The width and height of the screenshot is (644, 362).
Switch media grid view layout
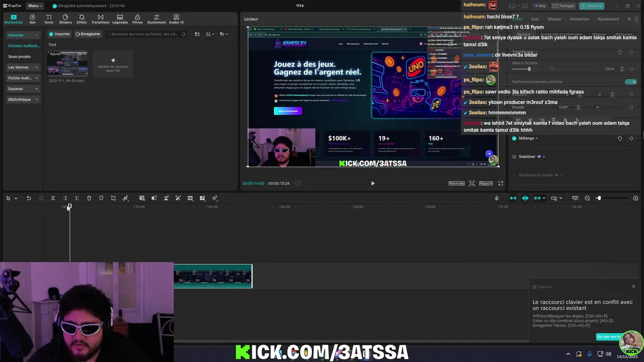point(197,34)
